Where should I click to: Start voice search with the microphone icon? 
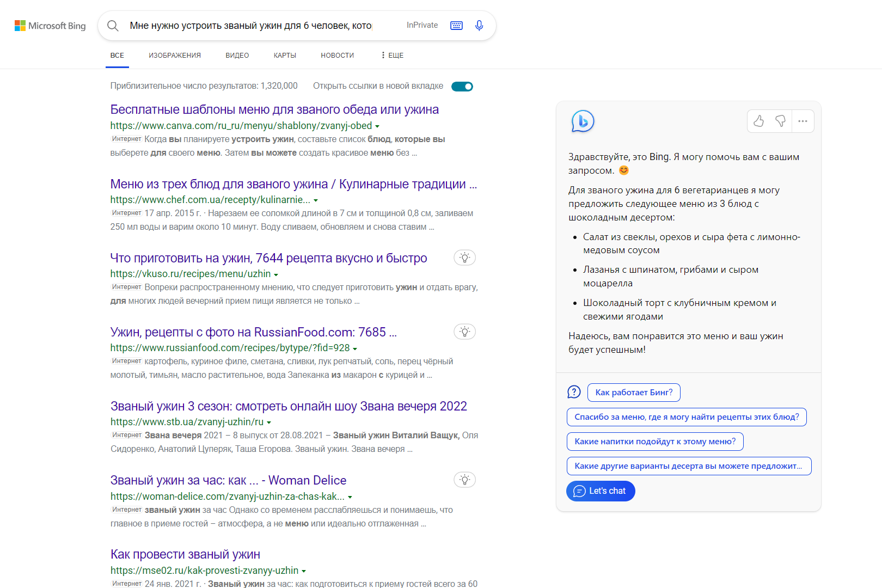(479, 25)
